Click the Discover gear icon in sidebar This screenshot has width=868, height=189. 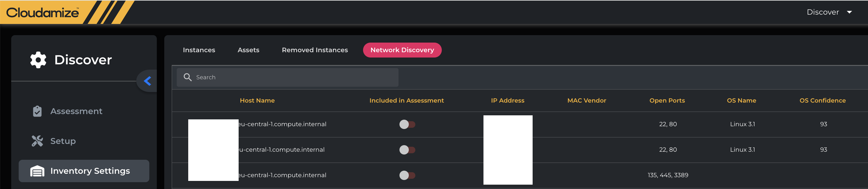(x=38, y=60)
